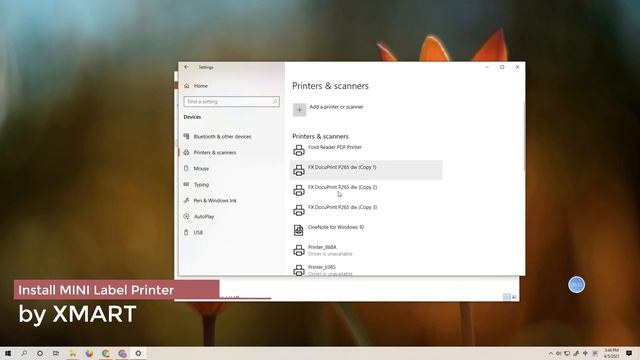
Task: Click the blue circular floating recorder button
Action: [576, 285]
